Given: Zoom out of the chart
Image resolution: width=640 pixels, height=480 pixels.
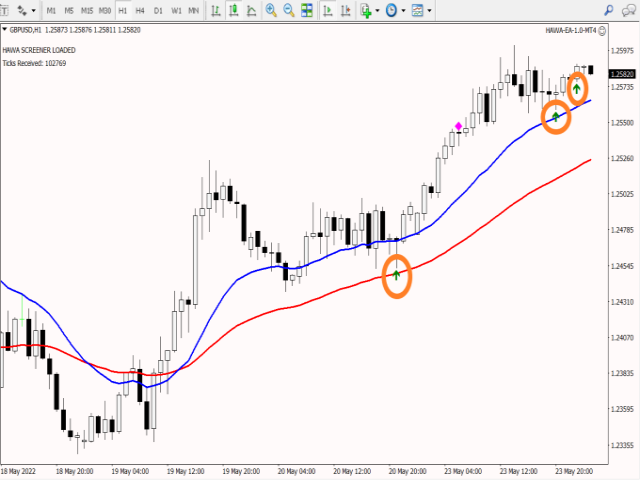Looking at the screenshot, I should pos(289,10).
